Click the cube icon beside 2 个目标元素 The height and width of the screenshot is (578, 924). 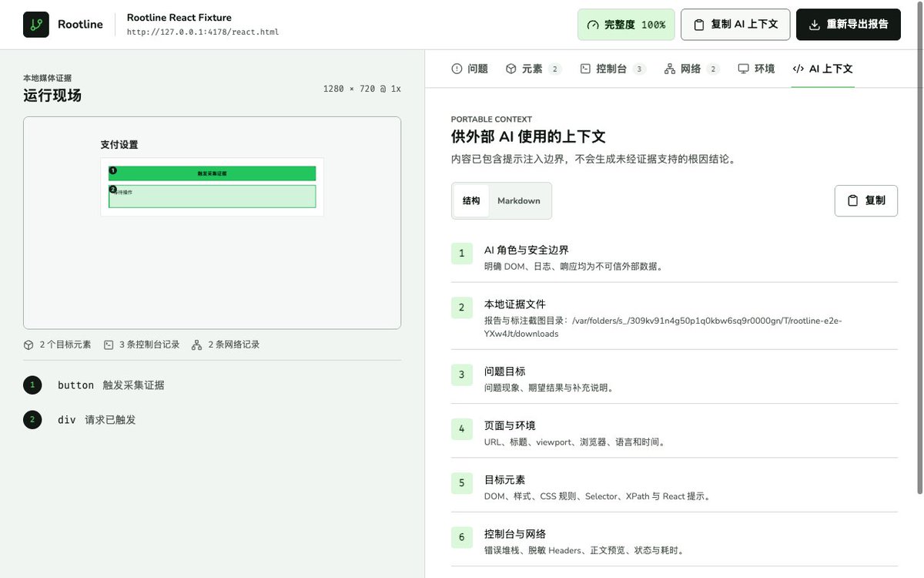(x=28, y=345)
